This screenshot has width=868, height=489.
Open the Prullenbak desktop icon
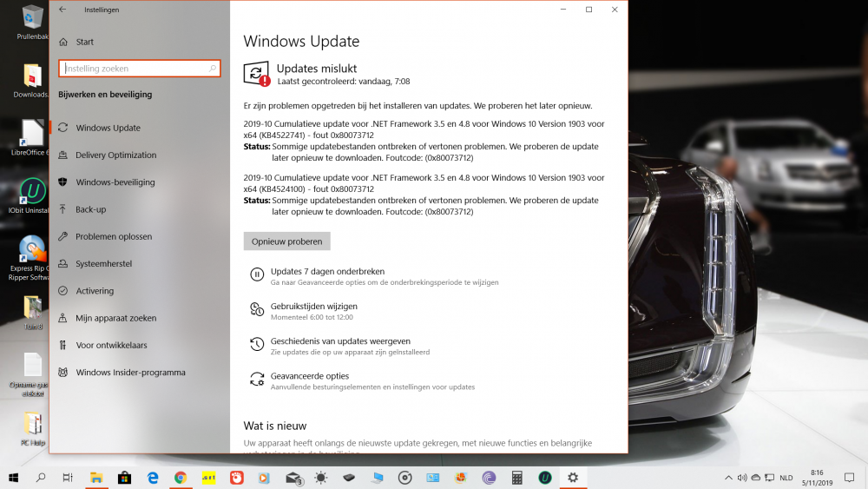point(32,23)
